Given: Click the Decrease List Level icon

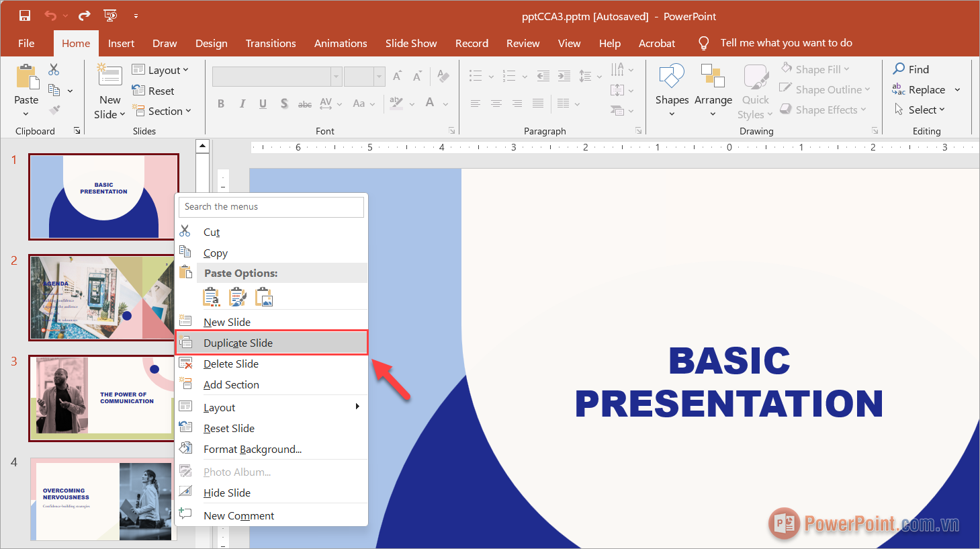Looking at the screenshot, I should [x=543, y=76].
